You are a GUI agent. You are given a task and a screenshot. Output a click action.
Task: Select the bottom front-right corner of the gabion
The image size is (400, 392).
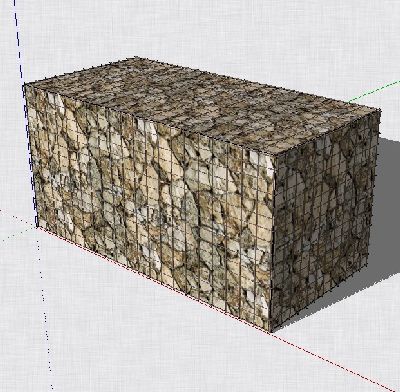pos(271,331)
